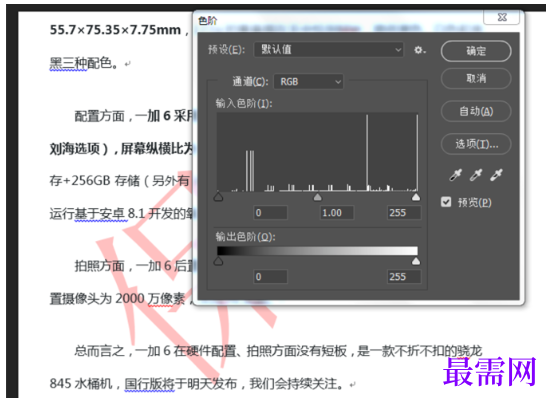Screen dimensions: 555x403
Task: Click the 取消 (Cancel) button
Action: (x=476, y=78)
